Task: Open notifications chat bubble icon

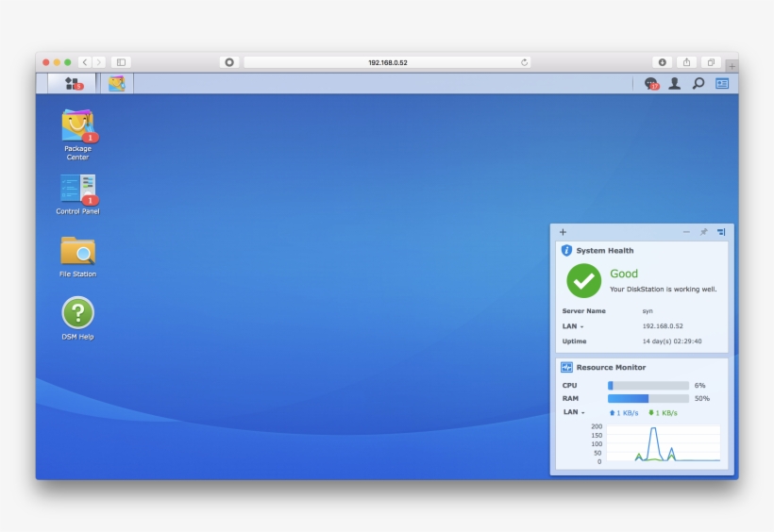Action: click(651, 83)
